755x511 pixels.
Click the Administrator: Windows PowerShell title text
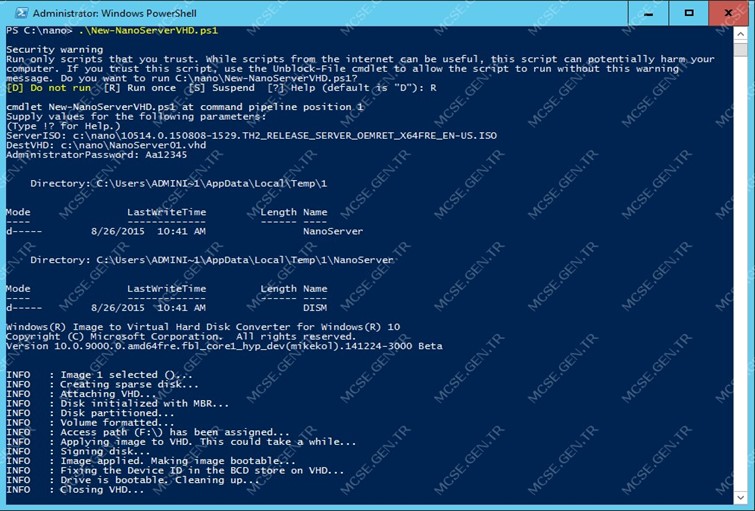tap(115, 13)
